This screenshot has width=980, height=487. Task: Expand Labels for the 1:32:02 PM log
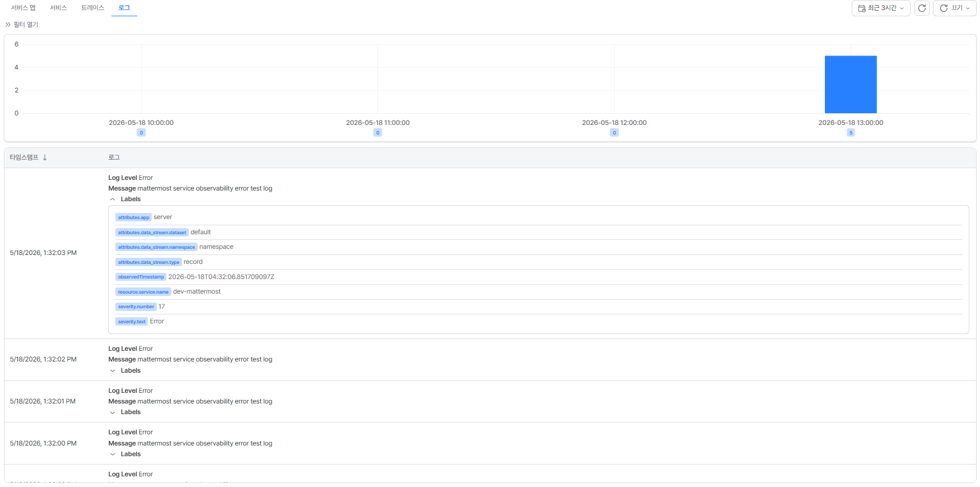[x=113, y=371]
